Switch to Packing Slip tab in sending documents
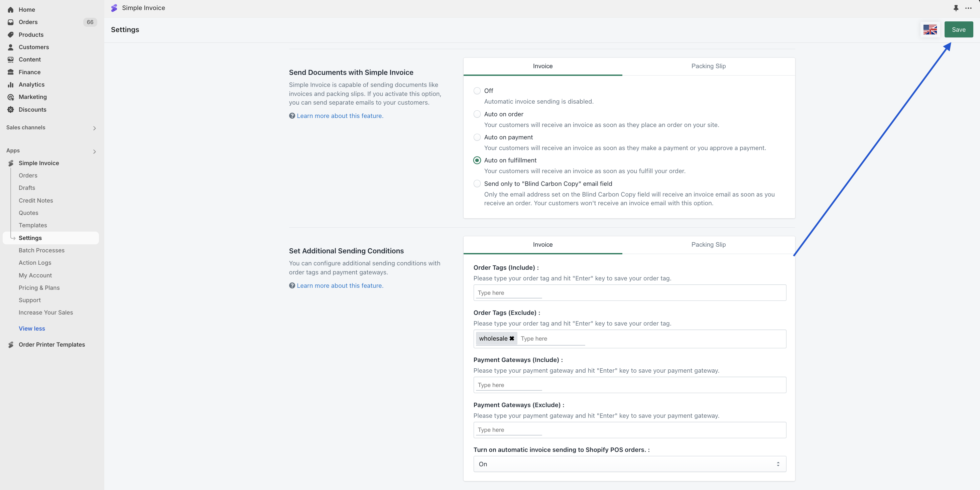The image size is (980, 490). pos(708,66)
